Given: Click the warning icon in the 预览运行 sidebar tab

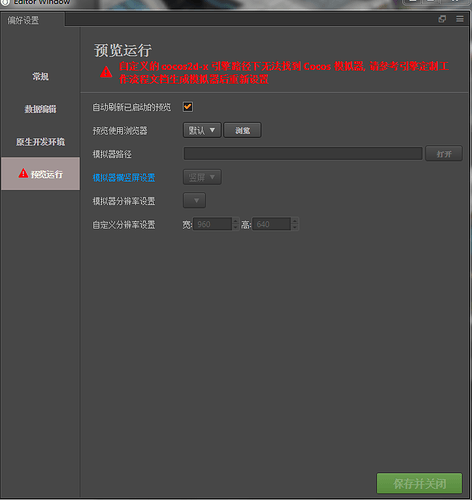Looking at the screenshot, I should (x=23, y=173).
